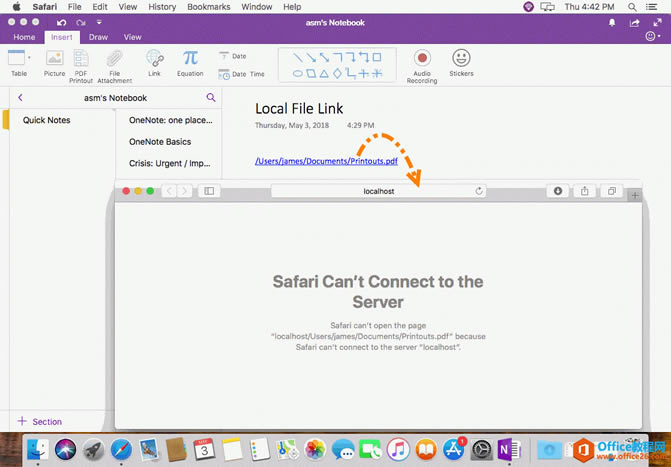This screenshot has height=467, width=671.
Task: Open Notification Center in menu bar
Action: coord(651,7)
